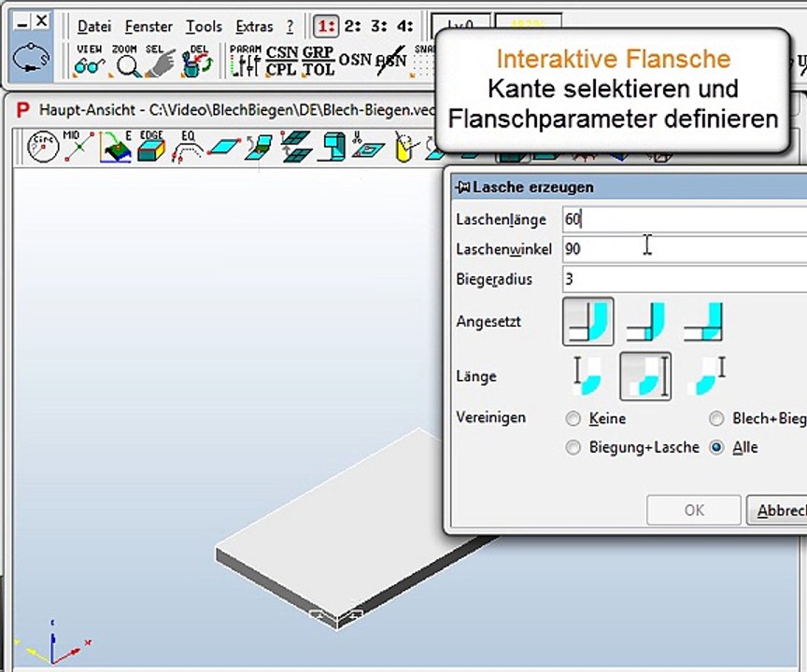Open the Extras menu
The image size is (807, 672).
tap(254, 27)
